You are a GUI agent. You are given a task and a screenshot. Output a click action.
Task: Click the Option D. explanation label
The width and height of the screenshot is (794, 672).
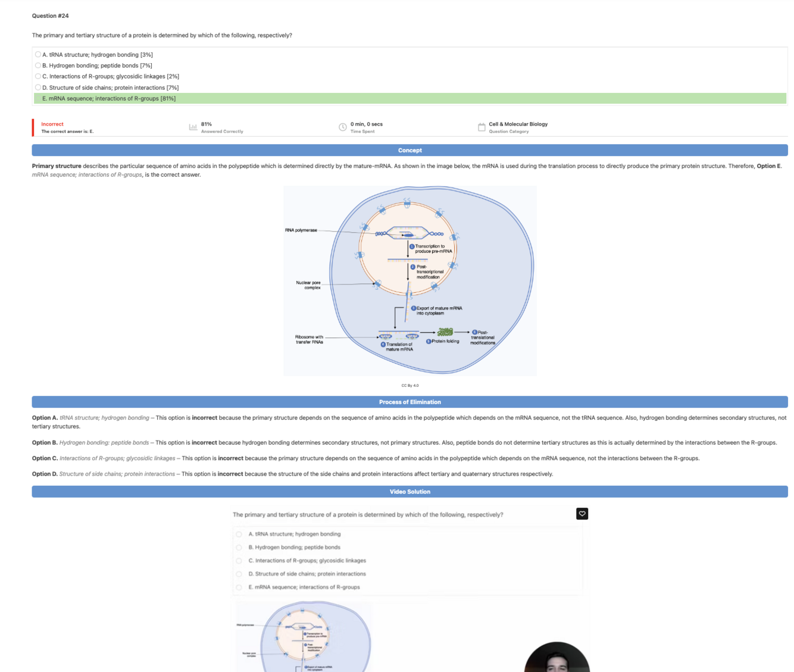coord(45,474)
